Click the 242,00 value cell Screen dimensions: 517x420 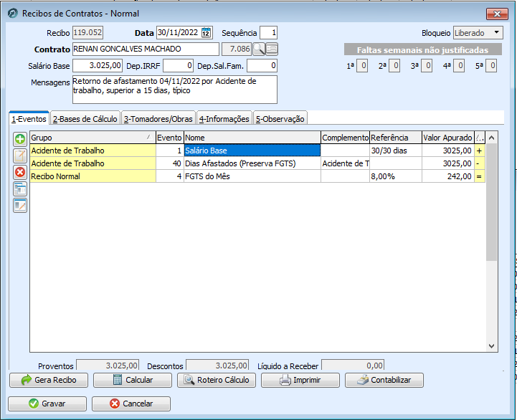[448, 176]
